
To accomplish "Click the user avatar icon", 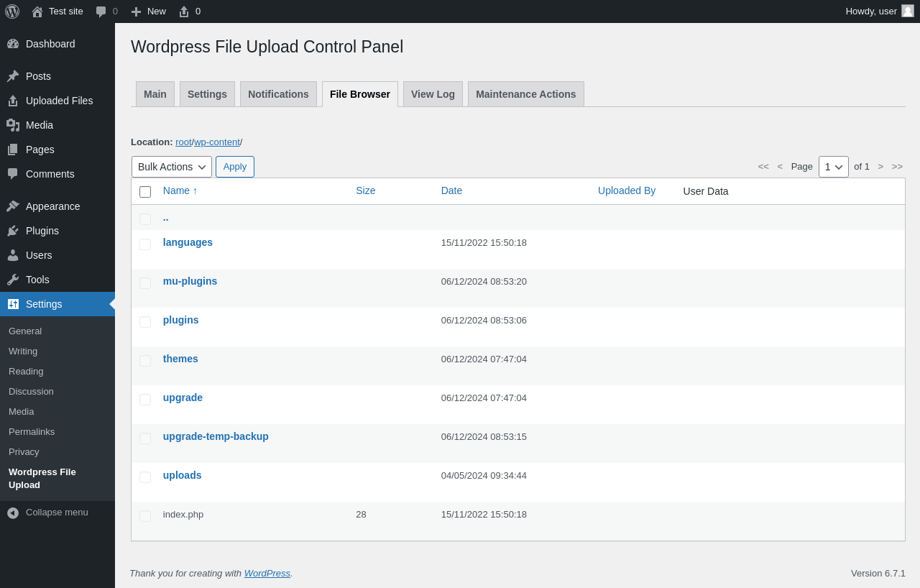I will coord(908,11).
